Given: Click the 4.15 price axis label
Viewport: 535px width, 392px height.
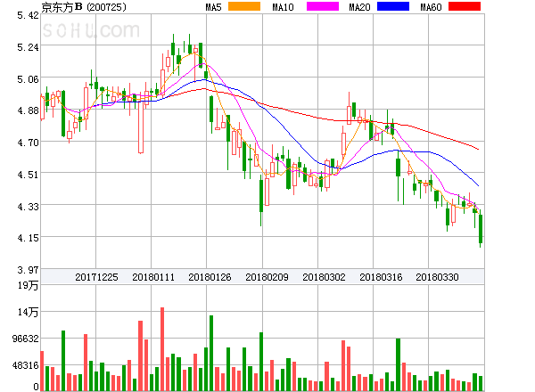Looking at the screenshot, I should (x=29, y=238).
